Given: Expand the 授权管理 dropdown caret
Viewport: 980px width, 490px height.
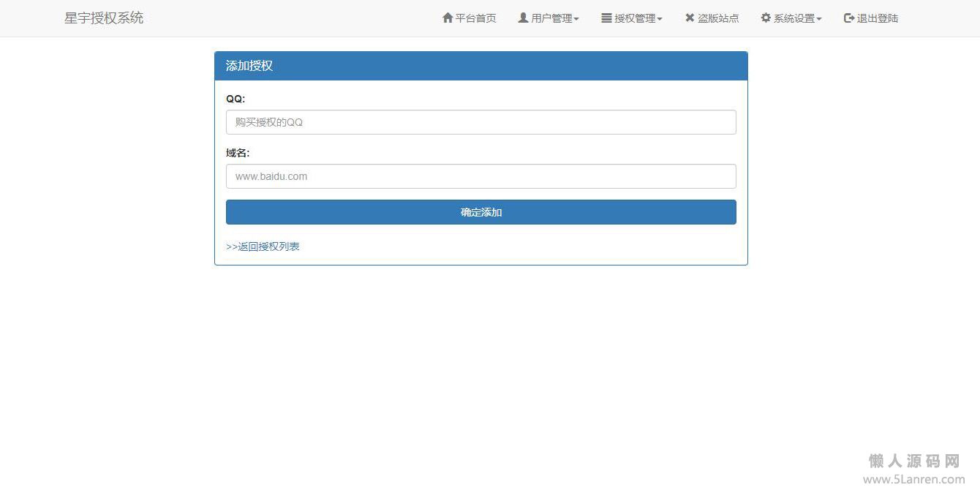Looking at the screenshot, I should pyautogui.click(x=660, y=19).
